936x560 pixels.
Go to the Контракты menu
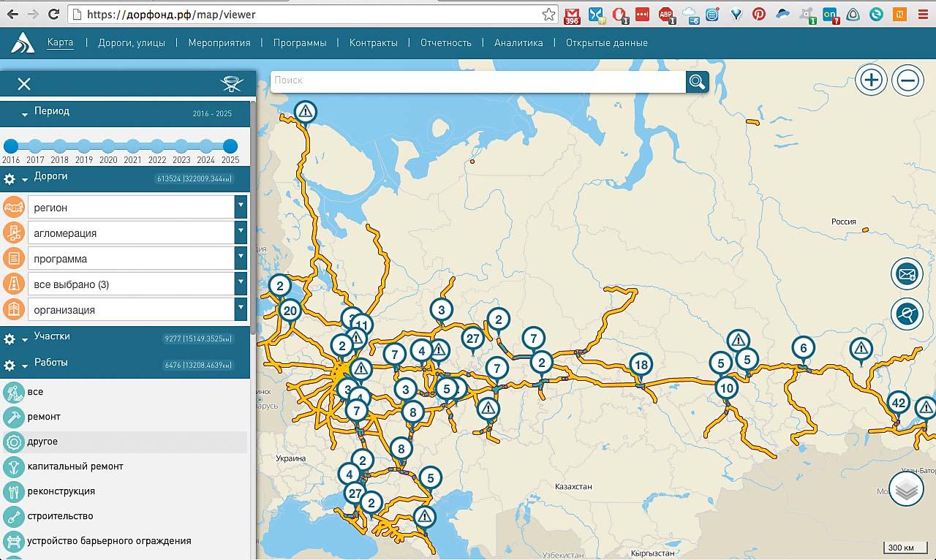(373, 42)
